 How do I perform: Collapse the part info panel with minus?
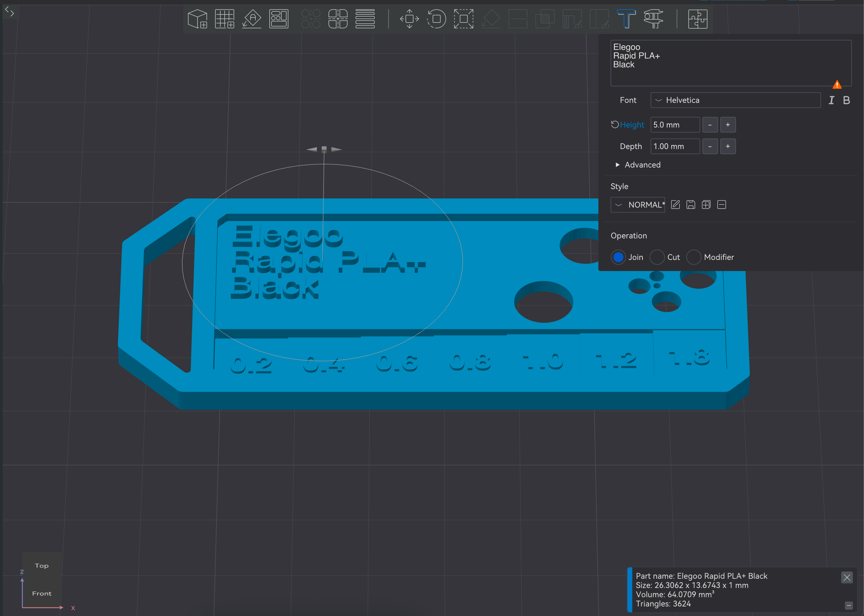849,606
